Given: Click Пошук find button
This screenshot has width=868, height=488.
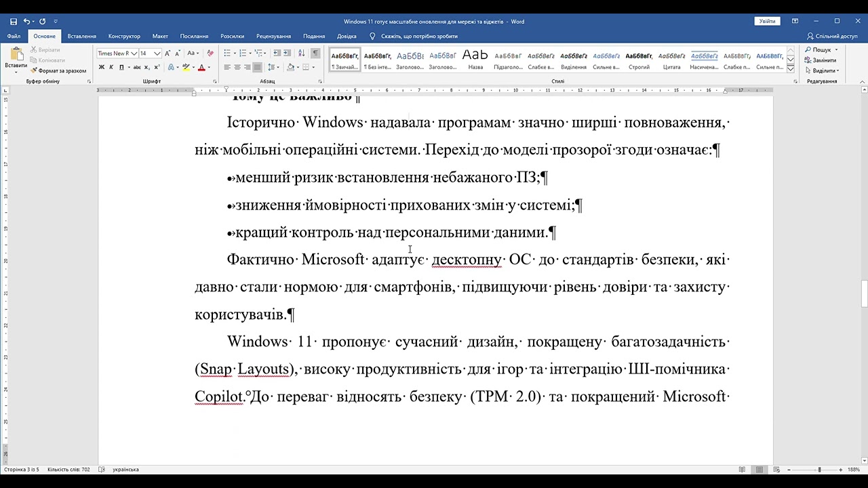Looking at the screenshot, I should 822,49.
